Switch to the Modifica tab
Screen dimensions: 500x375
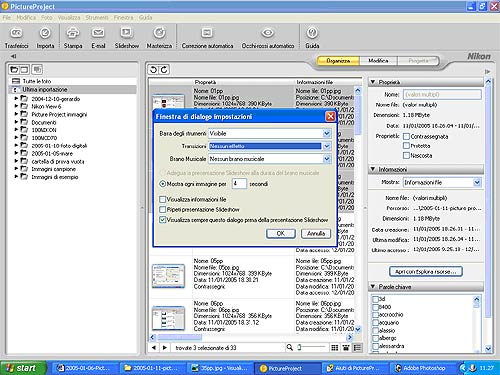(378, 61)
